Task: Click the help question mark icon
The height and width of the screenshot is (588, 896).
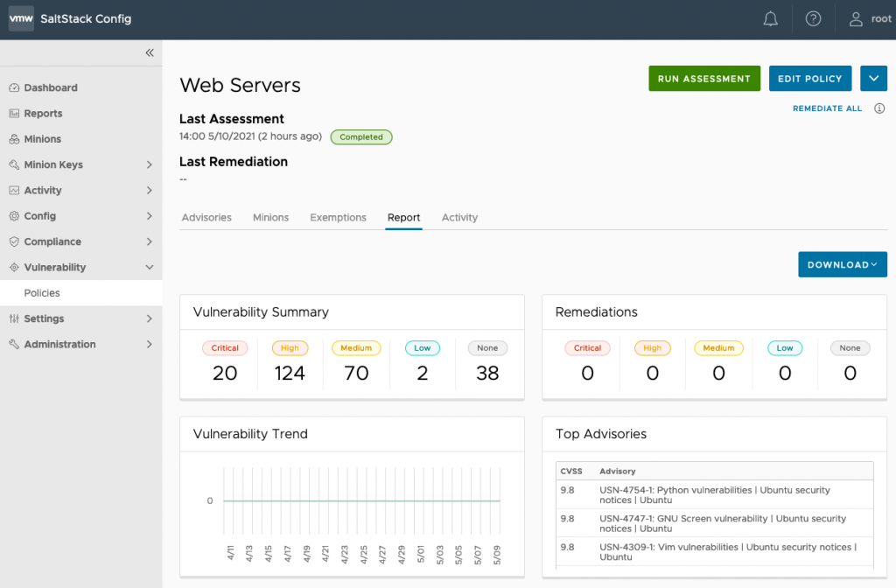Action: (x=813, y=19)
